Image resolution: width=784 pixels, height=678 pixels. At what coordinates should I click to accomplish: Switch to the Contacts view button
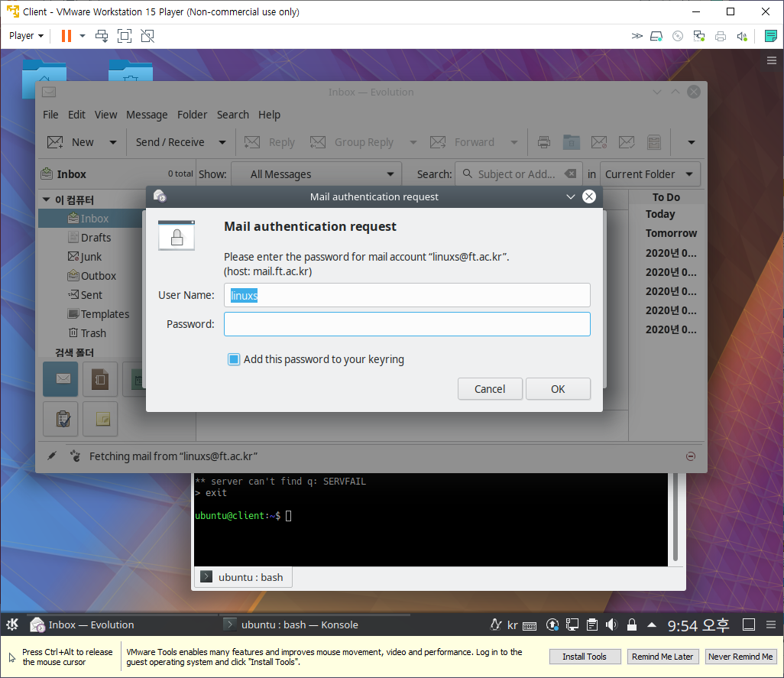[100, 379]
